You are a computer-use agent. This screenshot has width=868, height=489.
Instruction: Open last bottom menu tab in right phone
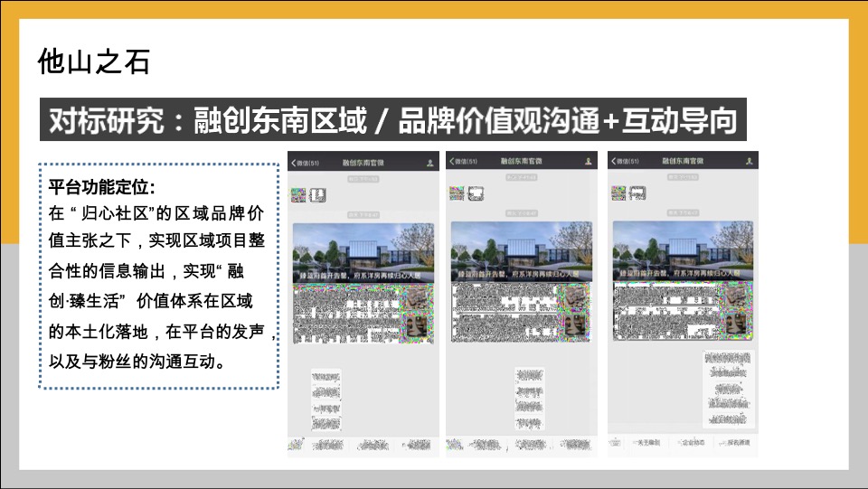click(734, 443)
